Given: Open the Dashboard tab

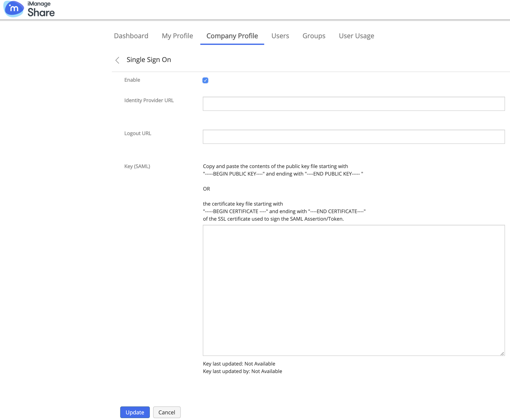Looking at the screenshot, I should 131,36.
